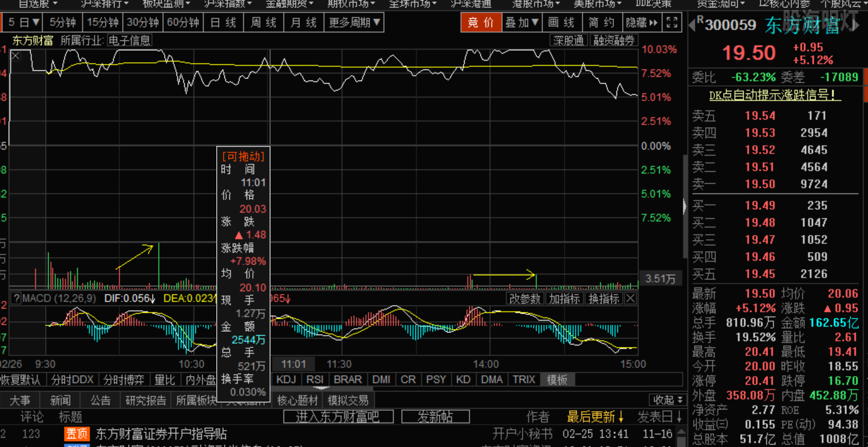The width and height of the screenshot is (868, 447).
Task: Collapse the quote side panel arrow
Action: [685, 206]
